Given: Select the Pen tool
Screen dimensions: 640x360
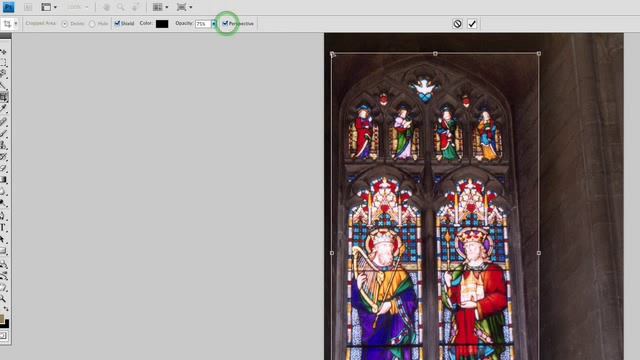Looking at the screenshot, I should (3, 216).
